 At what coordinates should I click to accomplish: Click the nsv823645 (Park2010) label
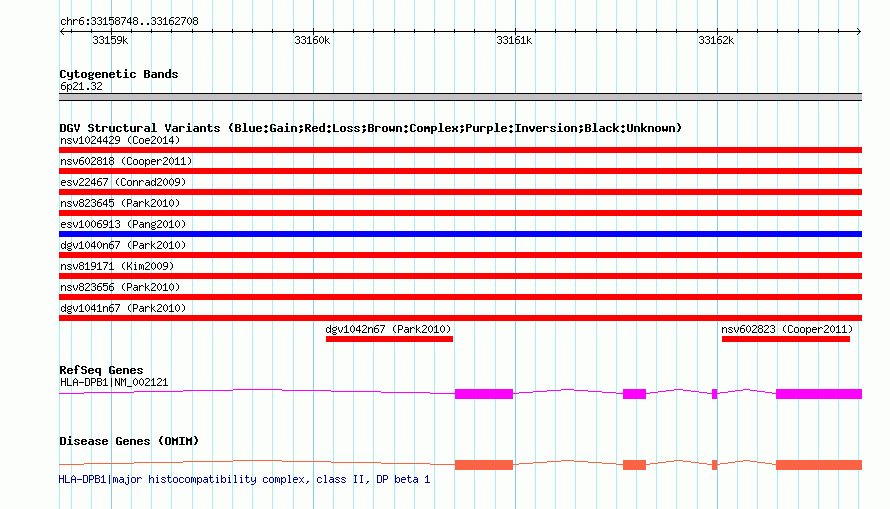point(120,203)
